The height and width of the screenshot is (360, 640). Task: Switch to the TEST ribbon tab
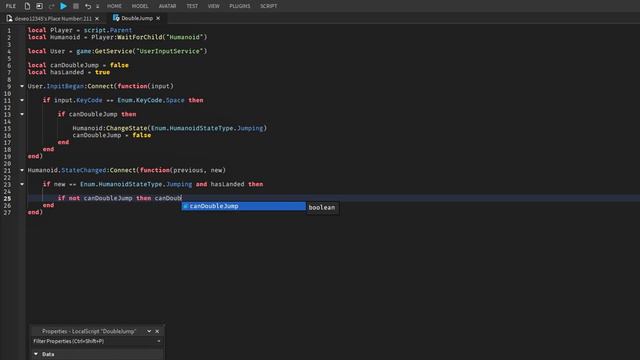click(x=192, y=6)
